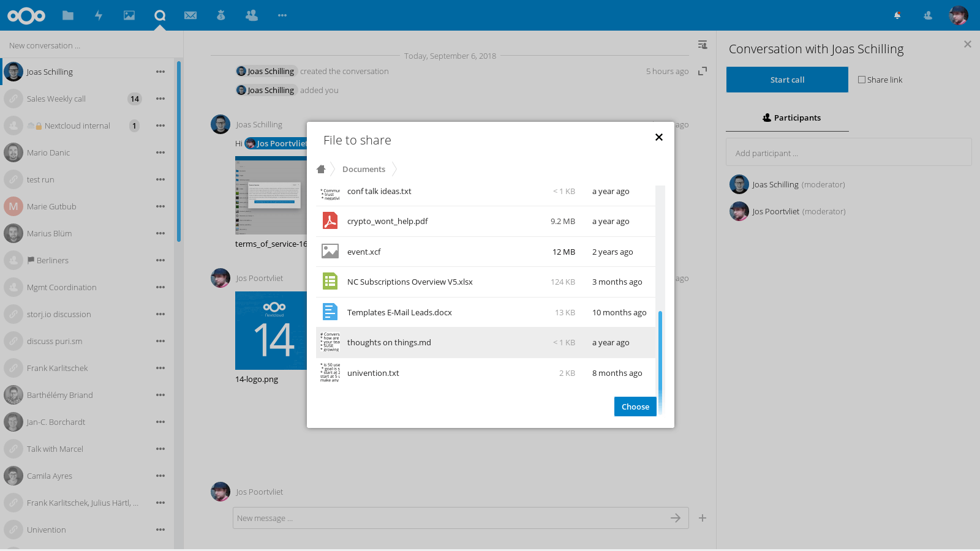
Task: Open the Mail app
Action: pos(190,15)
